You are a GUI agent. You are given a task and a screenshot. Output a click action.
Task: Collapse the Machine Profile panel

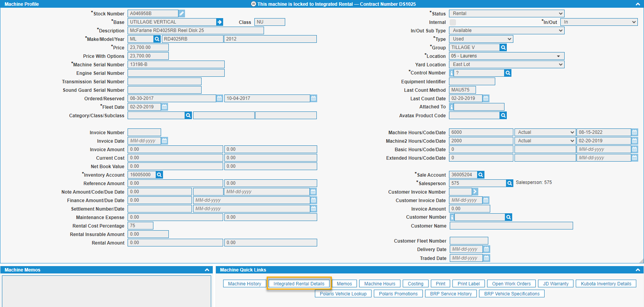(x=637, y=4)
